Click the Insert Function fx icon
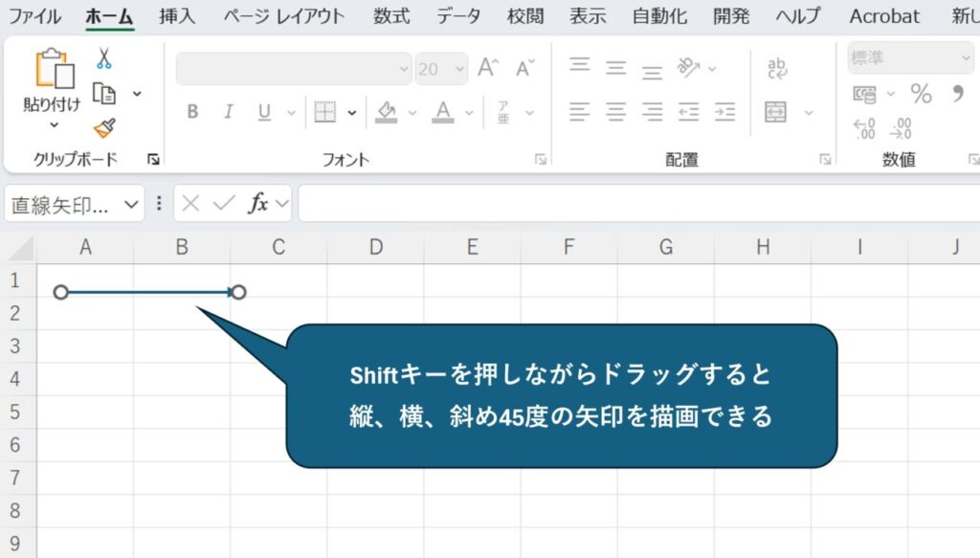 [x=258, y=203]
